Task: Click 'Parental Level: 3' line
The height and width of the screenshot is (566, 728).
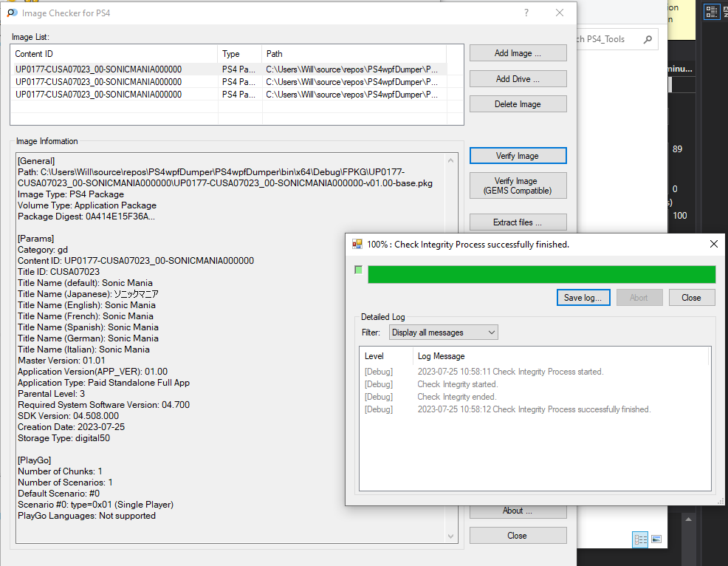Action: pyautogui.click(x=51, y=394)
